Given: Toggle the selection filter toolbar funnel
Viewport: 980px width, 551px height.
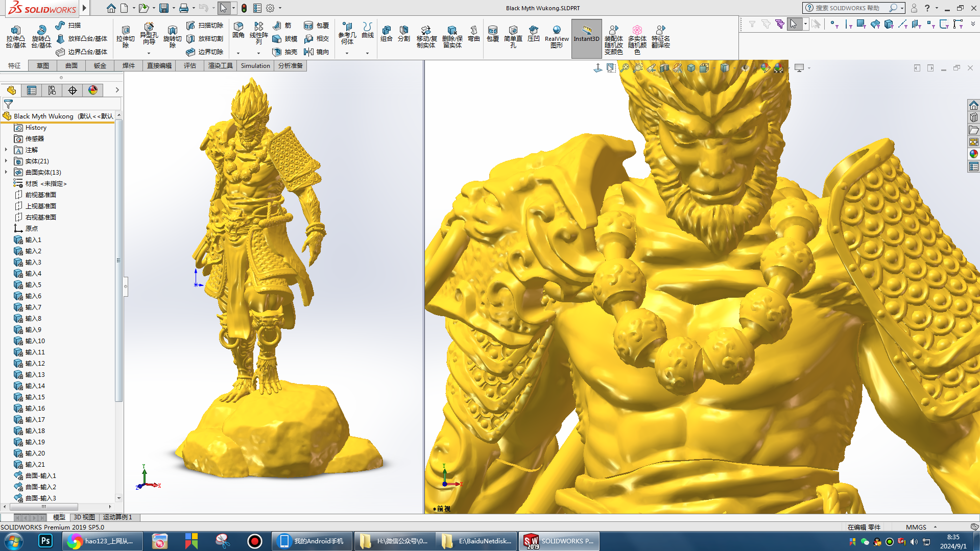Looking at the screenshot, I should coord(752,24).
